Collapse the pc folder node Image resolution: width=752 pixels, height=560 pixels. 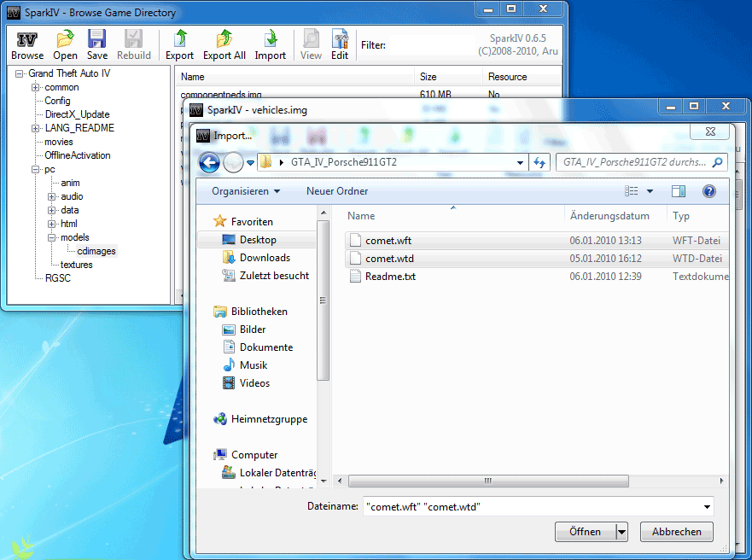coord(35,169)
